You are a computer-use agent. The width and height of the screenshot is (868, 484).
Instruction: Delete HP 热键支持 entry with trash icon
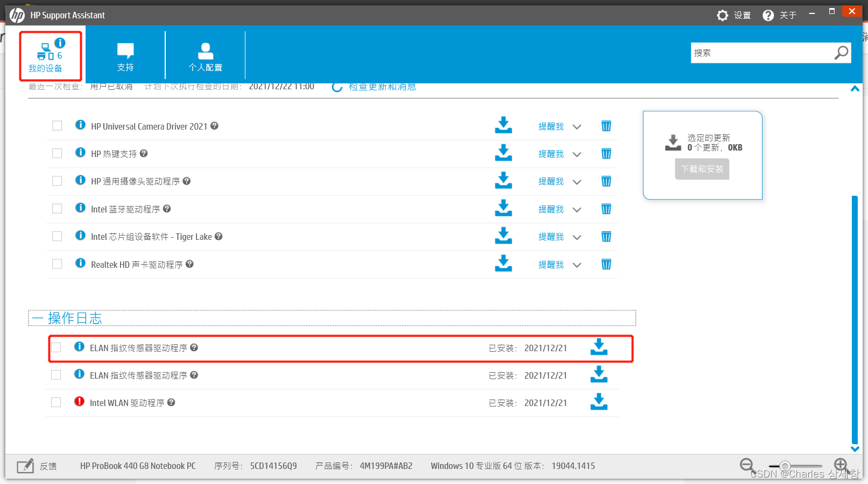[606, 154]
